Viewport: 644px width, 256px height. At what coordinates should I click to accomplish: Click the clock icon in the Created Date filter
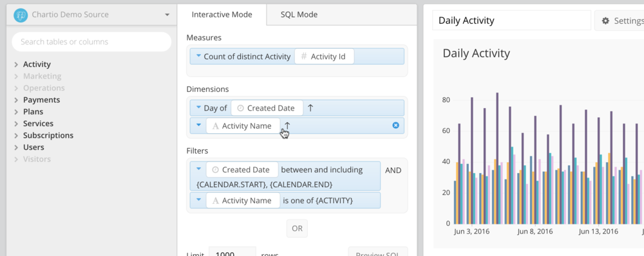pyautogui.click(x=216, y=170)
